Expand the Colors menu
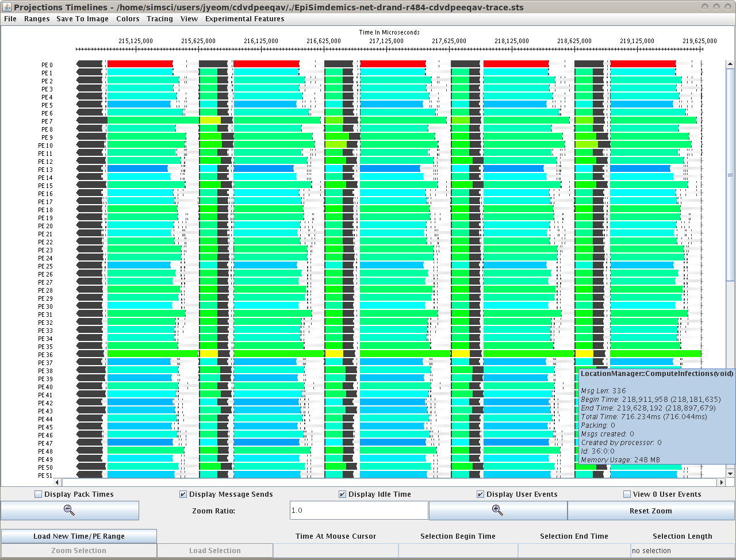The image size is (736, 560). [128, 19]
